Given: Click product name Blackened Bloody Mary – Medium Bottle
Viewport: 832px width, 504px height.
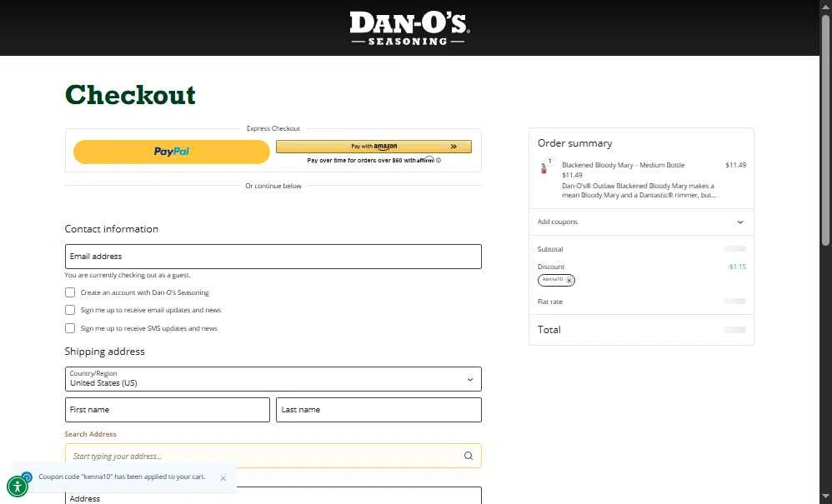Looking at the screenshot, I should click(x=623, y=165).
